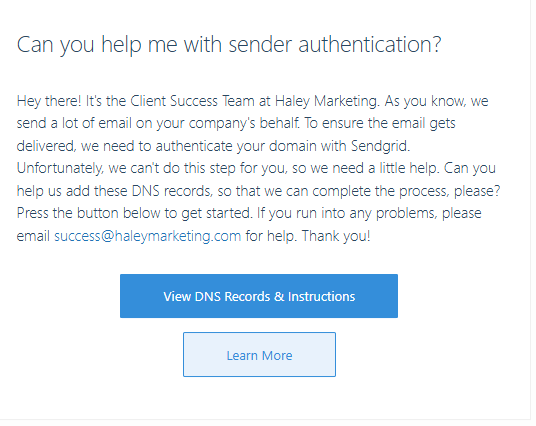536x426 pixels.
Task: Click the 'for help' text after email link
Action: 271,236
